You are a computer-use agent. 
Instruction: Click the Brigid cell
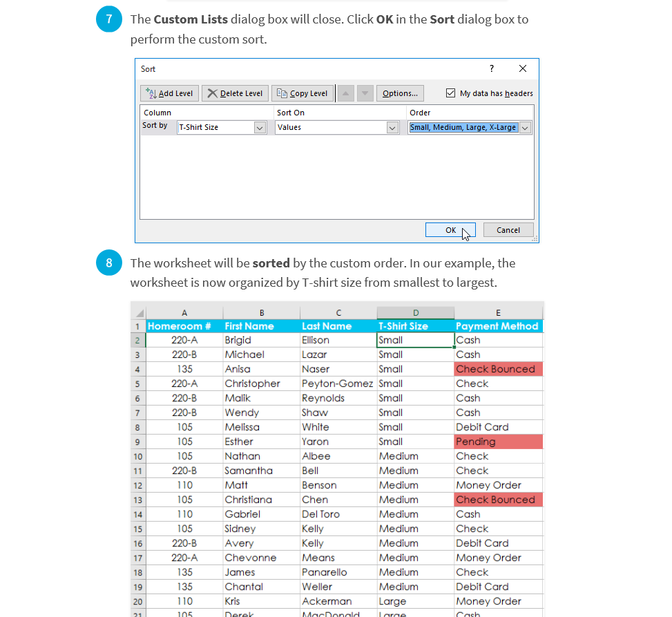262,340
